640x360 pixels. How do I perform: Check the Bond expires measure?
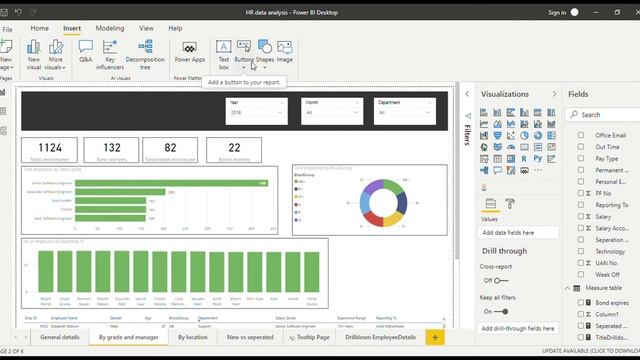click(x=581, y=302)
